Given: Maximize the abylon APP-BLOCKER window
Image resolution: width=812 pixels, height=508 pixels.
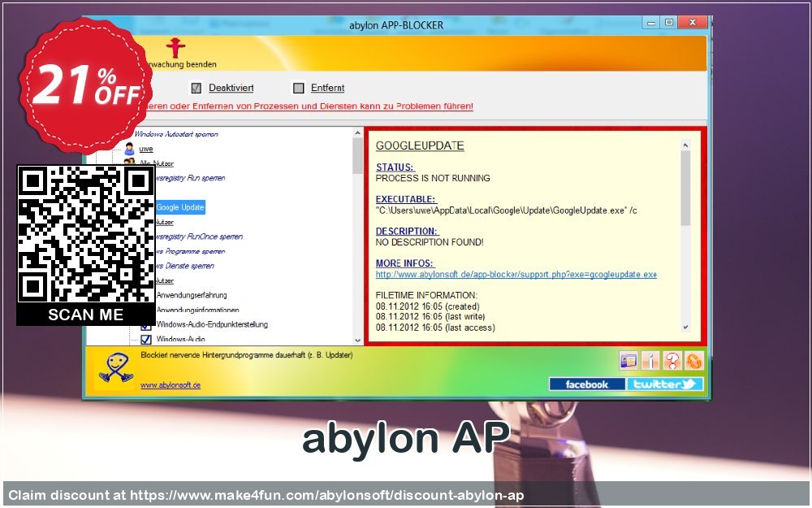Looking at the screenshot, I should (669, 22).
